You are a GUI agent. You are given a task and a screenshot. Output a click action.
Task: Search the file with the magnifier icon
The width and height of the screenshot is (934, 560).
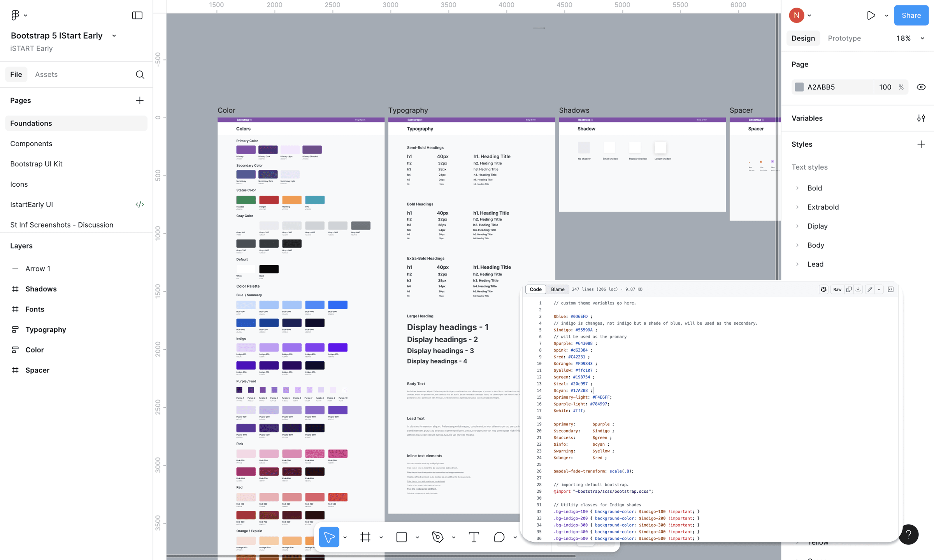click(x=140, y=75)
